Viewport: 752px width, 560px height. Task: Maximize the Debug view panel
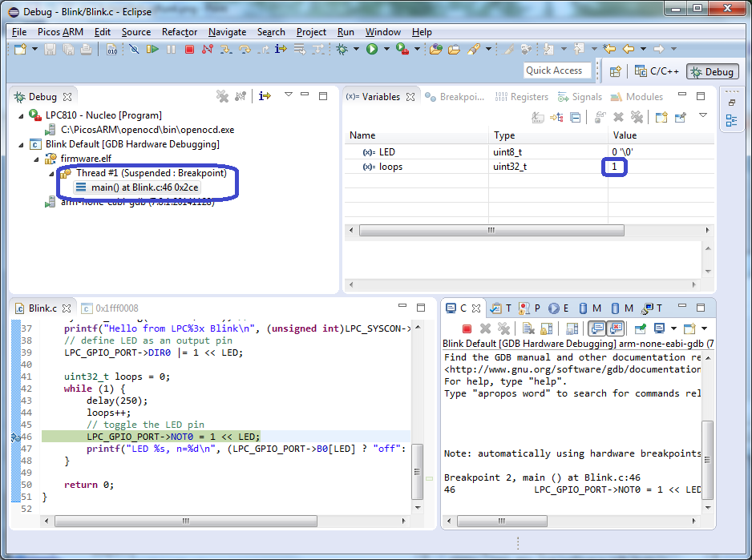click(x=323, y=96)
